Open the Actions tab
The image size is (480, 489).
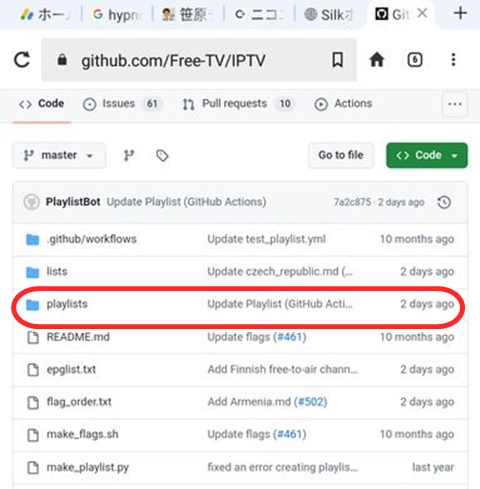343,104
